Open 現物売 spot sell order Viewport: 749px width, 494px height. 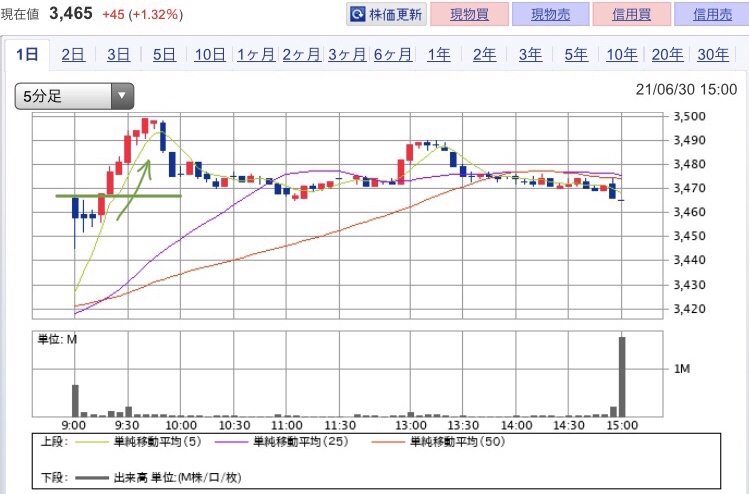pyautogui.click(x=550, y=14)
